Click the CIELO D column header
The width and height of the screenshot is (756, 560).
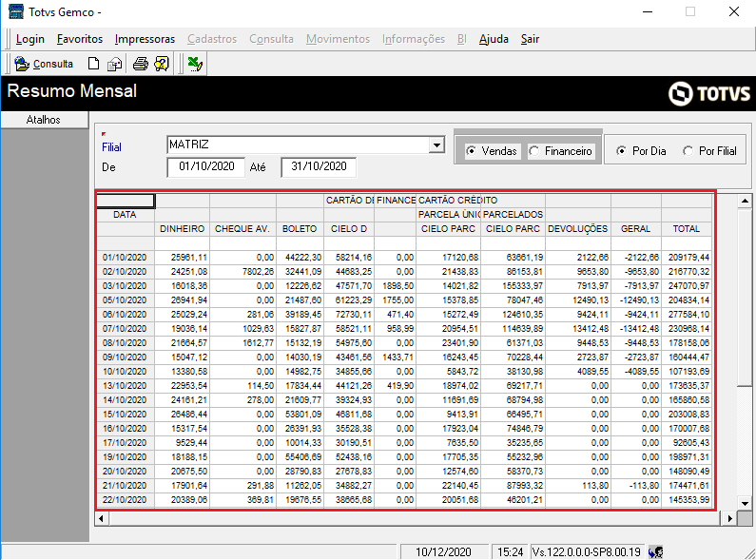[x=349, y=229]
